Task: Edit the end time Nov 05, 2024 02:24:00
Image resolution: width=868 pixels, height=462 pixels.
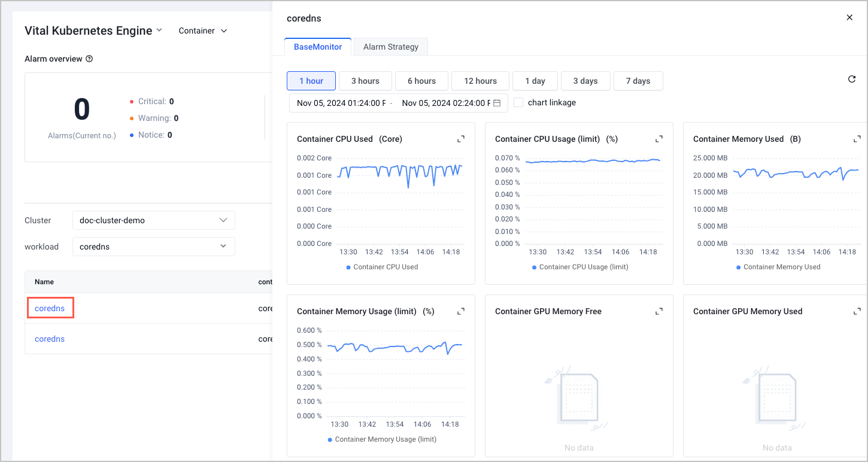Action: pos(446,103)
